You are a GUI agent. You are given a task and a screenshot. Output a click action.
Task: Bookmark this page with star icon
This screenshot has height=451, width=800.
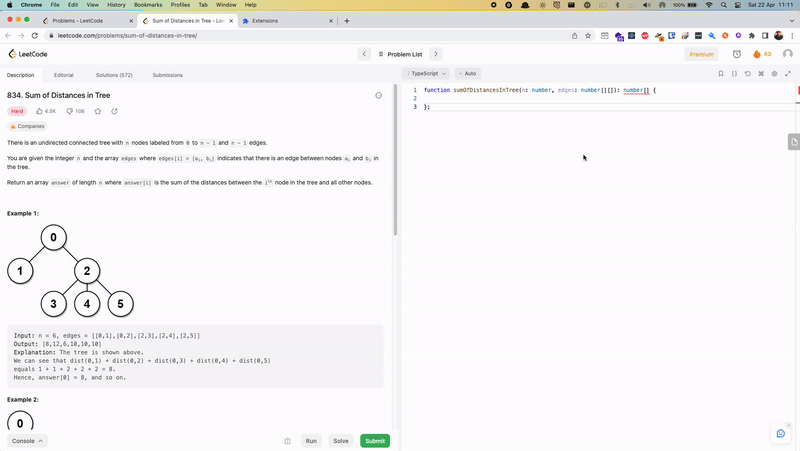click(x=588, y=35)
